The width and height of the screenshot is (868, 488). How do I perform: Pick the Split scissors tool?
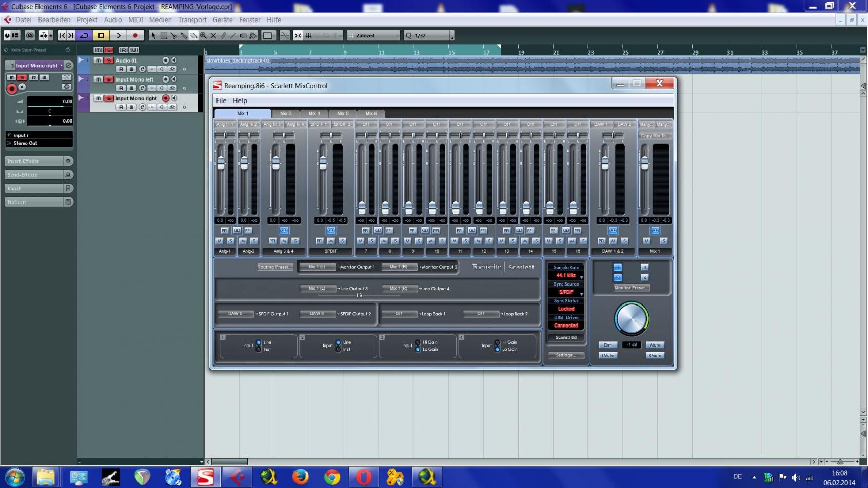point(173,35)
